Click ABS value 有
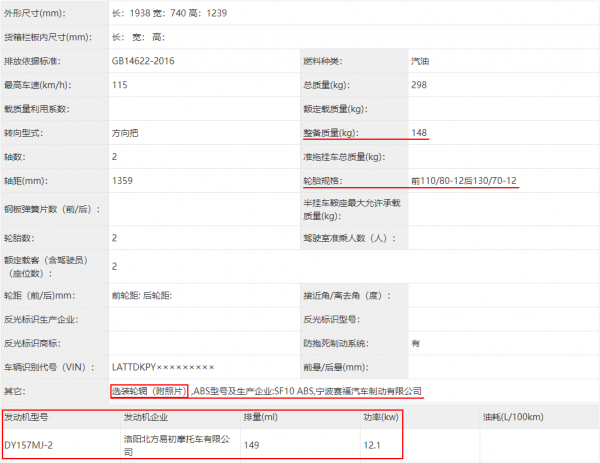The image size is (600, 463). tap(415, 343)
